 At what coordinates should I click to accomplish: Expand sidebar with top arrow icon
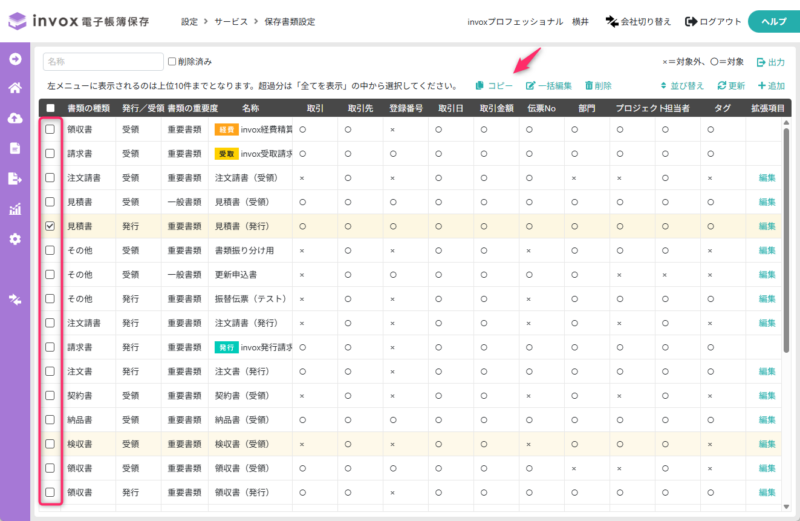15,58
